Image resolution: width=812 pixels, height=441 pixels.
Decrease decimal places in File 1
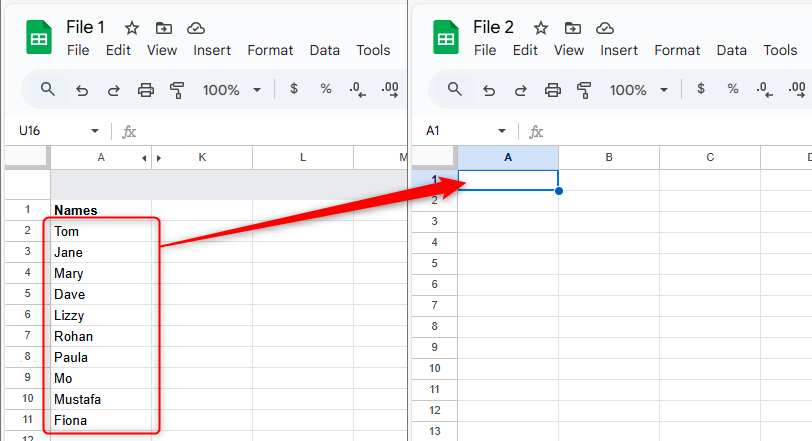357,90
